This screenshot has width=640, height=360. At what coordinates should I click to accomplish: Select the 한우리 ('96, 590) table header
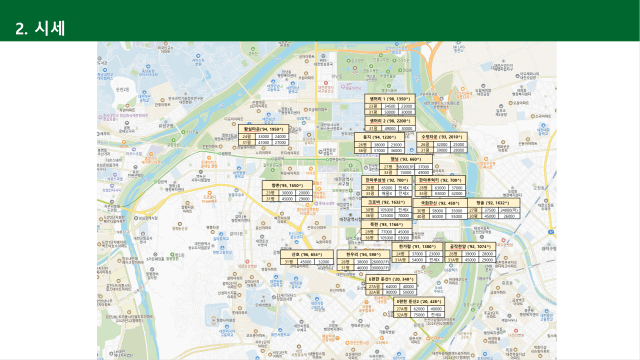(363, 254)
